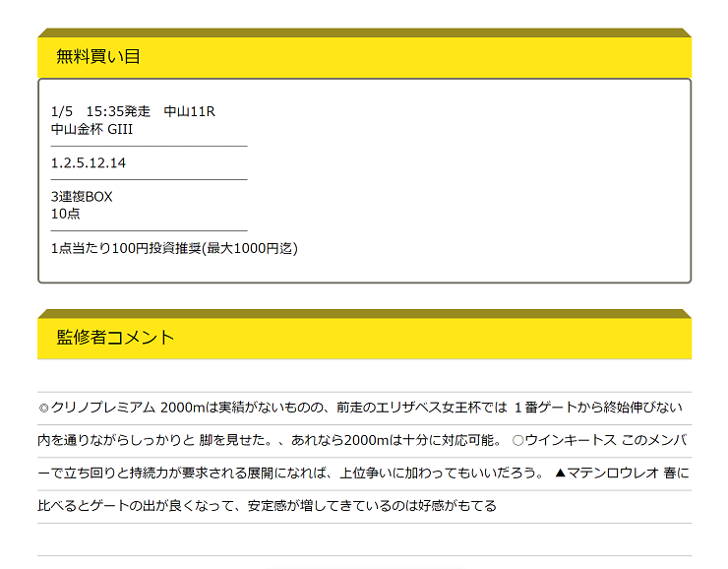Image resolution: width=728 pixels, height=569 pixels.
Task: Click comment line starting with 比べるとゲートの出
Action: tap(268, 506)
